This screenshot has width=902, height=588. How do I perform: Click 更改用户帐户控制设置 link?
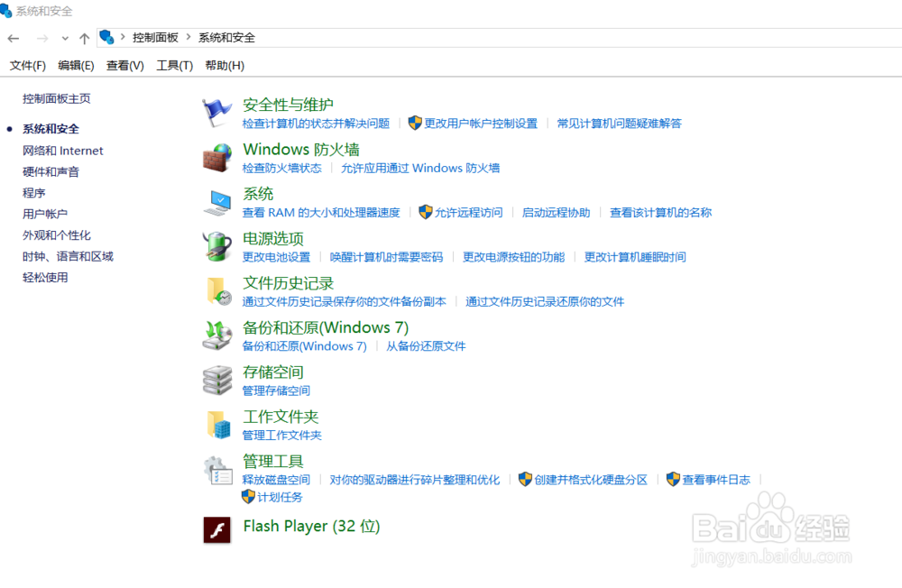481,124
